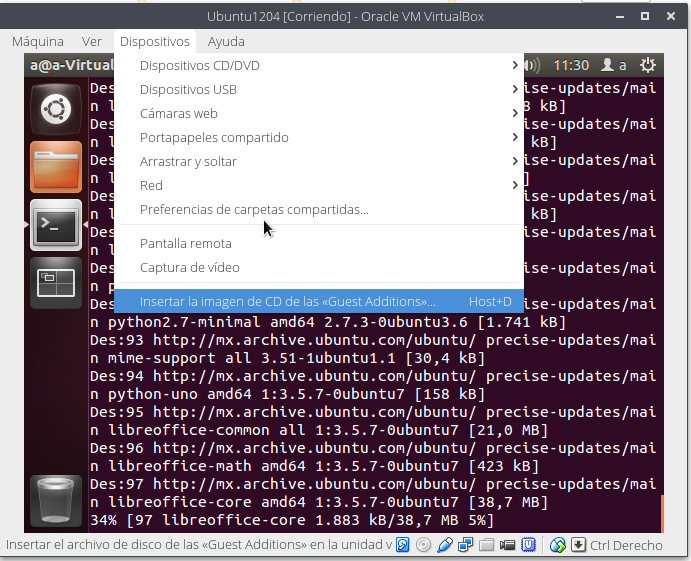Click the optical disc status icon
691x561 pixels.
[x=423, y=545]
